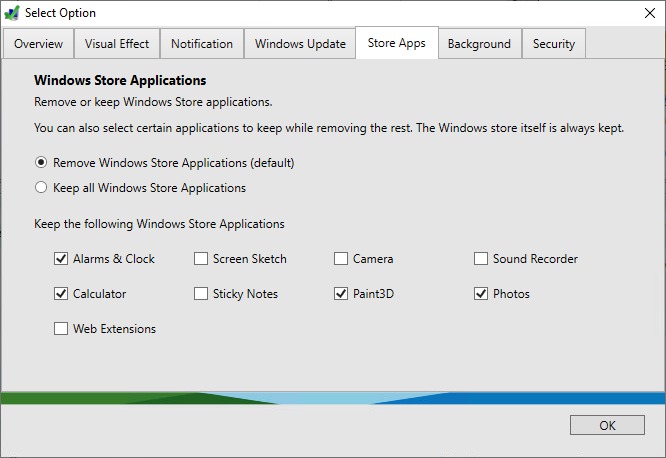The height and width of the screenshot is (458, 666).
Task: Open the Visual Effect tab
Action: coord(117,44)
